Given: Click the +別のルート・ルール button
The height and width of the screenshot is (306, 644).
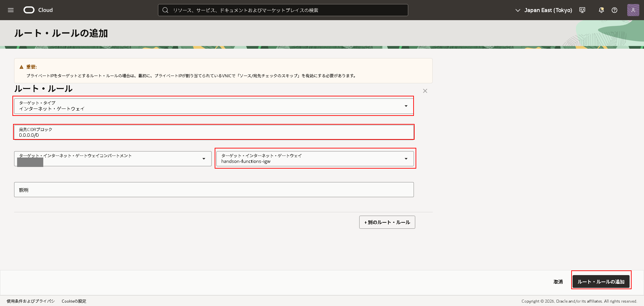Looking at the screenshot, I should pyautogui.click(x=387, y=222).
